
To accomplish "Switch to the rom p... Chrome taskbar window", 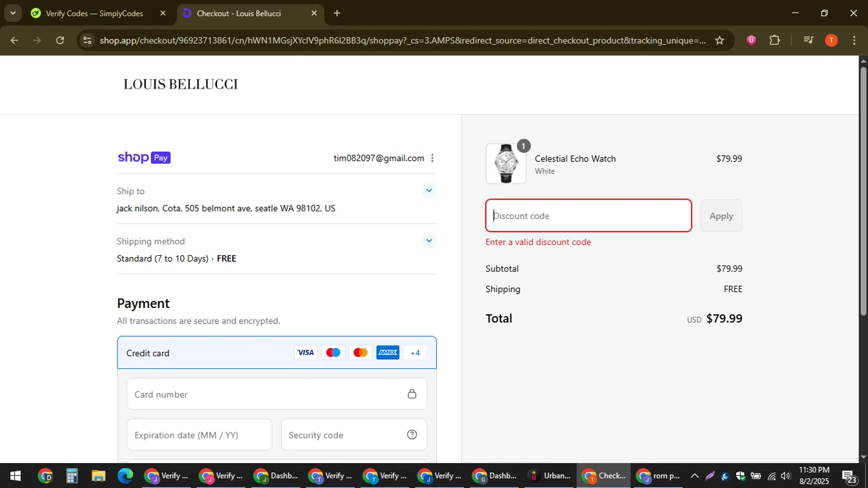I will coord(658,476).
